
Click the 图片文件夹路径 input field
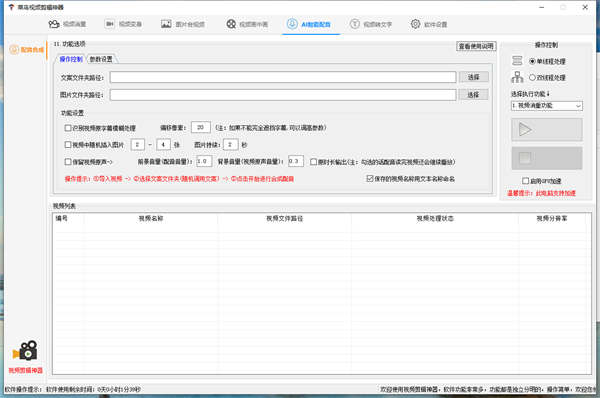283,95
